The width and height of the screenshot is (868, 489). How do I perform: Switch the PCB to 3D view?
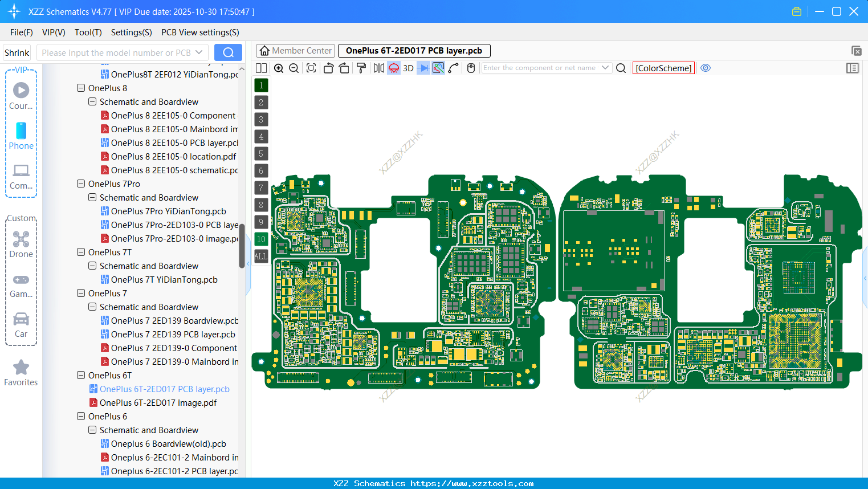point(408,68)
